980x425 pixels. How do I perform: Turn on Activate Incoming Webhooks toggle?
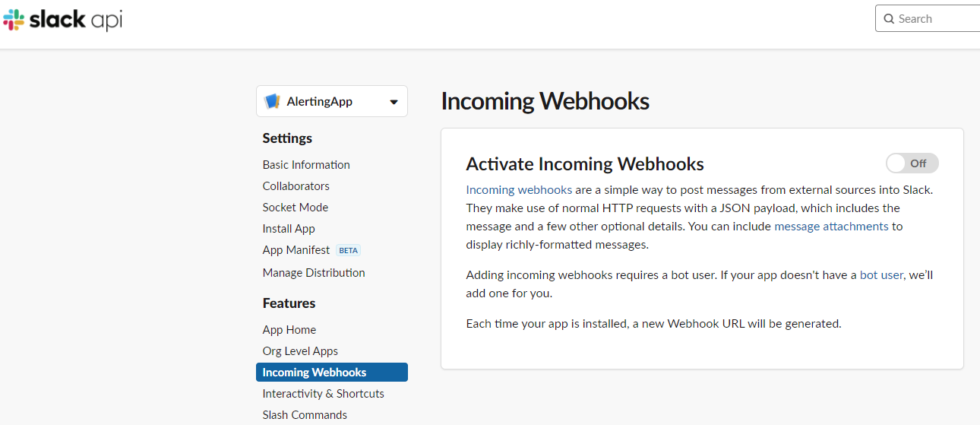coord(912,163)
